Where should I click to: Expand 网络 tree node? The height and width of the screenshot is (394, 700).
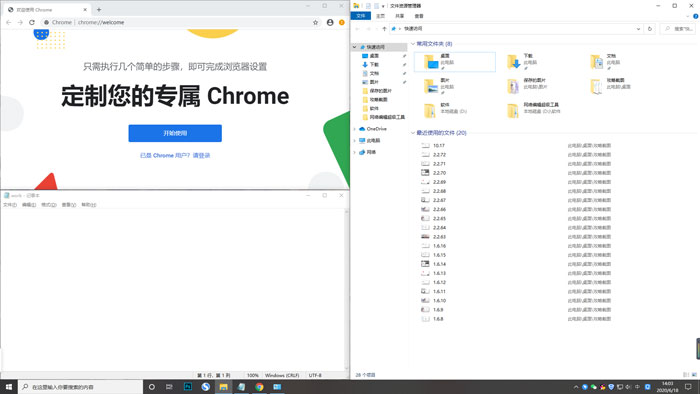tap(354, 152)
